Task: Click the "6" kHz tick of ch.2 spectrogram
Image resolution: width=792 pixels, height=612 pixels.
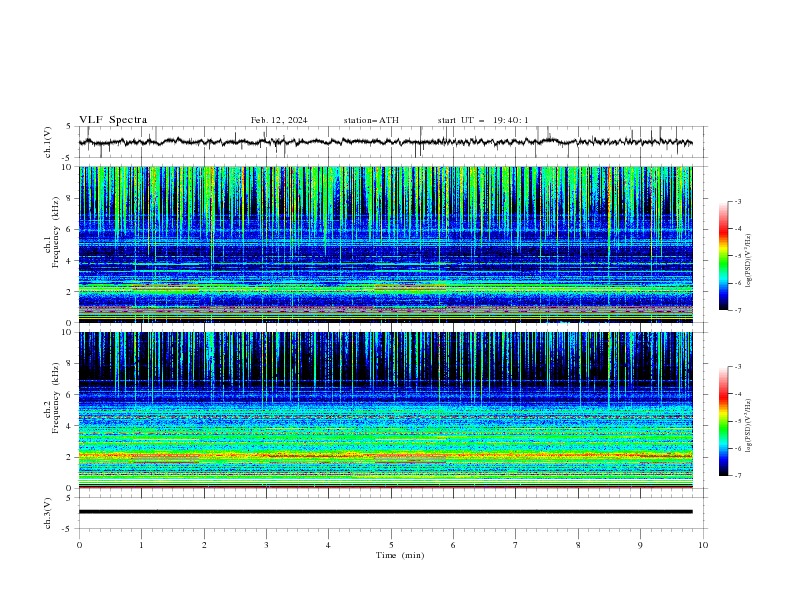Action: coord(70,395)
